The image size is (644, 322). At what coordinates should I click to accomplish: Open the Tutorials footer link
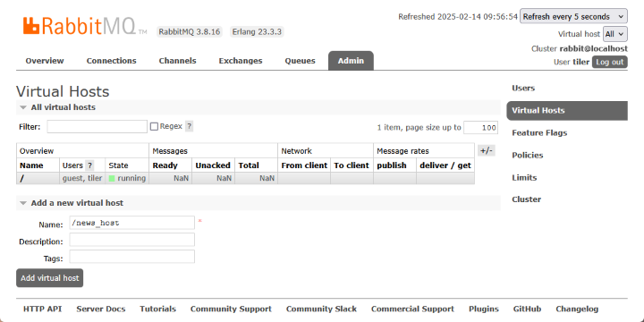pyautogui.click(x=157, y=309)
